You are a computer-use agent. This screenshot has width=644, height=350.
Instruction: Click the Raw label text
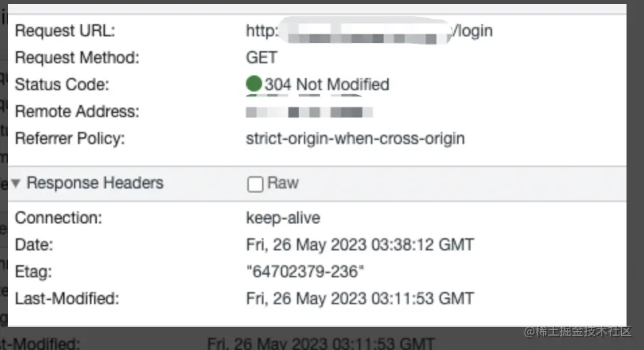click(x=283, y=183)
